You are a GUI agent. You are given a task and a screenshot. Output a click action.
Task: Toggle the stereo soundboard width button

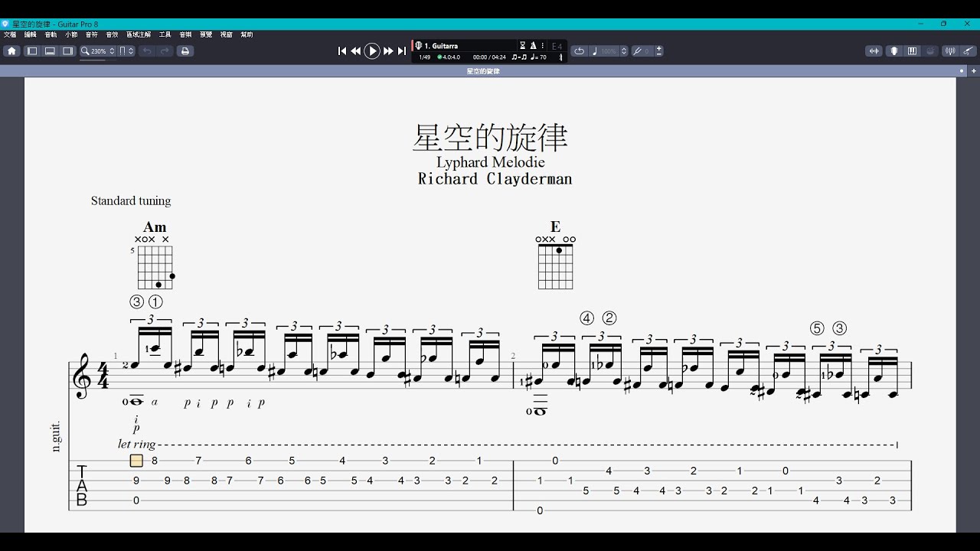[x=874, y=51]
